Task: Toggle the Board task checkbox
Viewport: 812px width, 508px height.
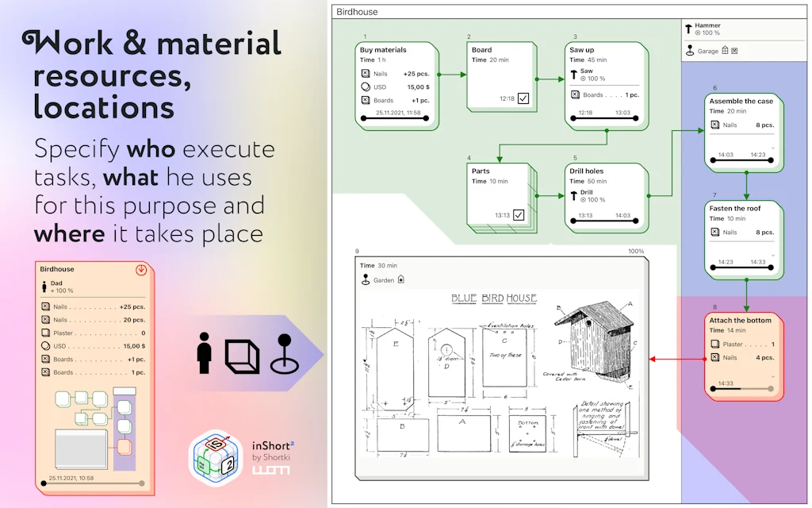Action: click(x=523, y=98)
